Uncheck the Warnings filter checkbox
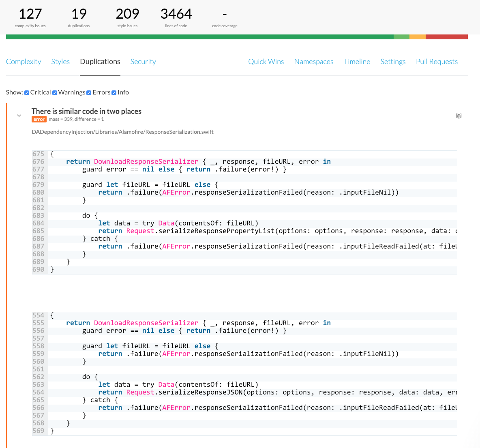This screenshot has height=448, width=480. point(55,93)
